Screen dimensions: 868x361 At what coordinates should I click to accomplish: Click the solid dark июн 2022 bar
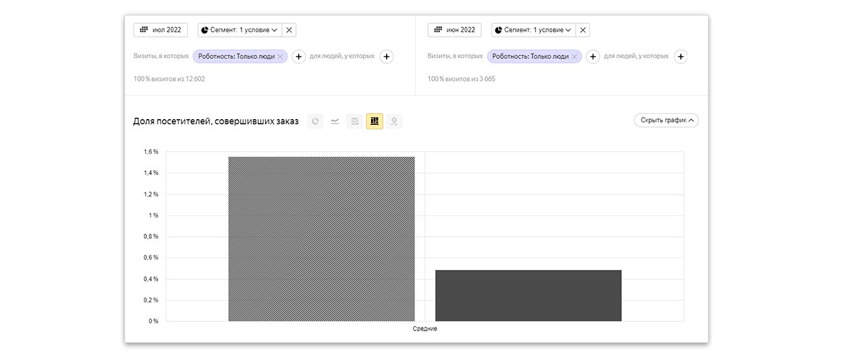(528, 295)
